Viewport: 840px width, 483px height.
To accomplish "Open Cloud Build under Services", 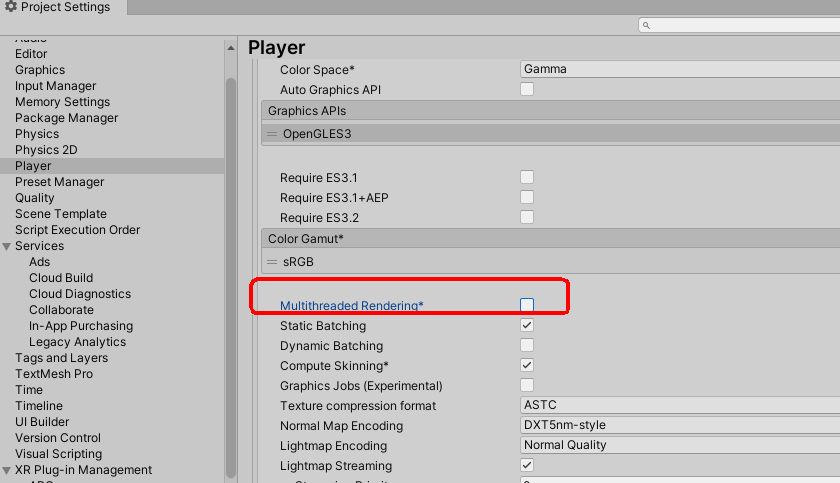I will (61, 278).
